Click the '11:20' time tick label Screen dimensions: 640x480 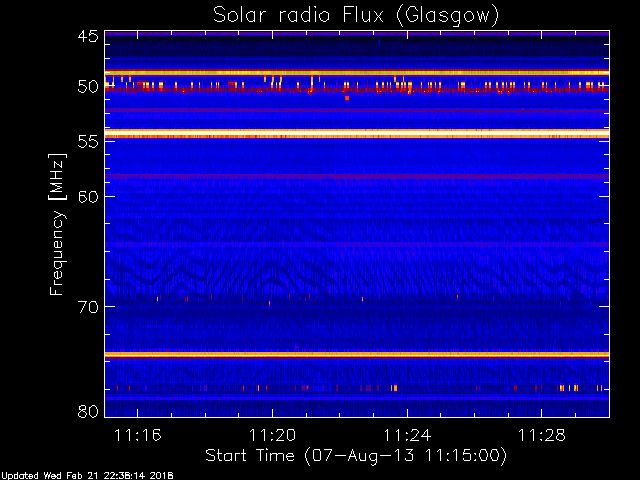click(x=272, y=436)
